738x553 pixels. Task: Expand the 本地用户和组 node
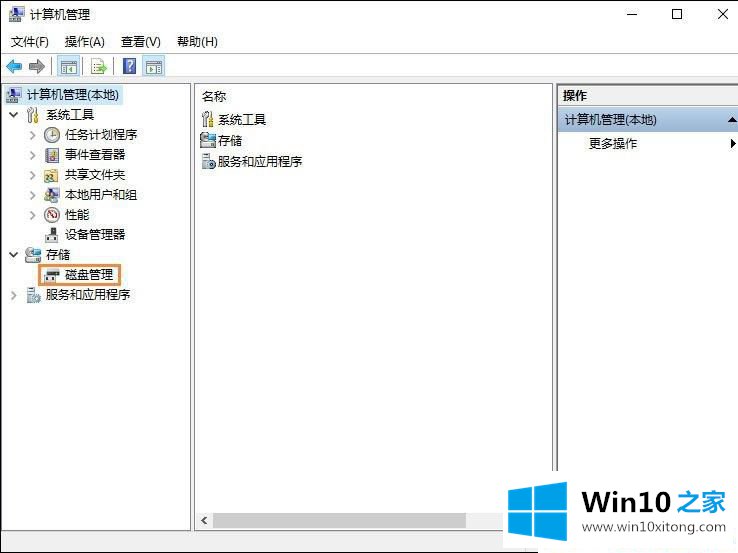32,195
